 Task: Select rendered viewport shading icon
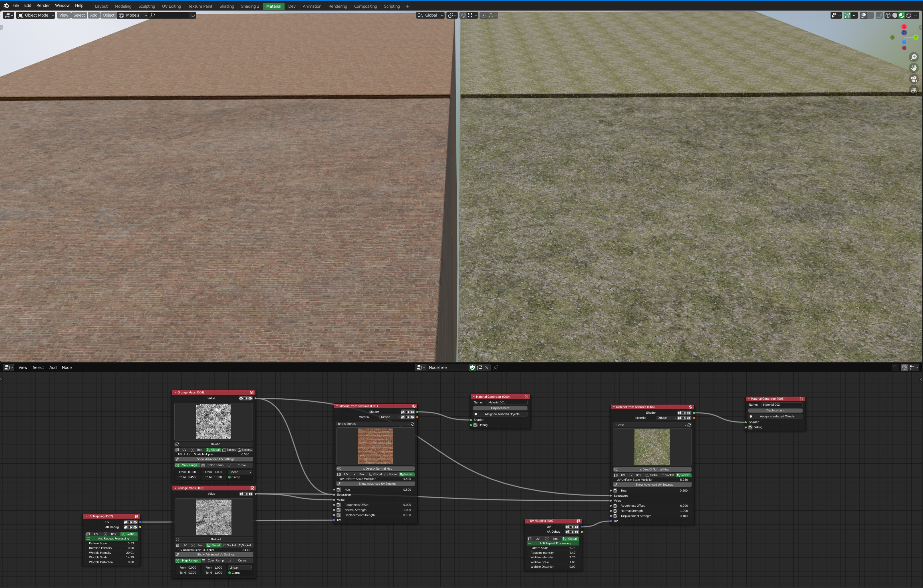pos(908,15)
